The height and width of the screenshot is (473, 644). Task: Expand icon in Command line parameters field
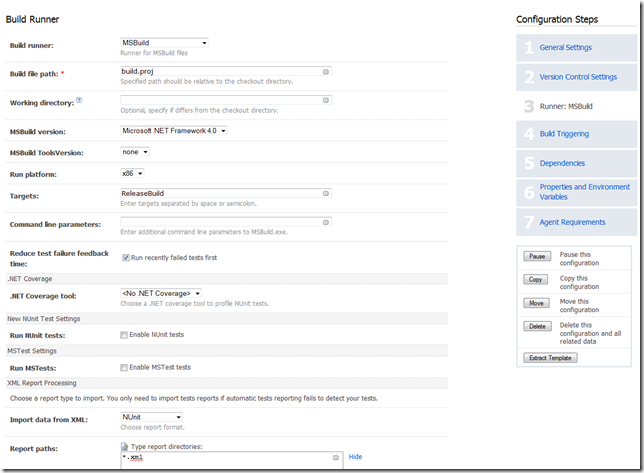coord(326,222)
